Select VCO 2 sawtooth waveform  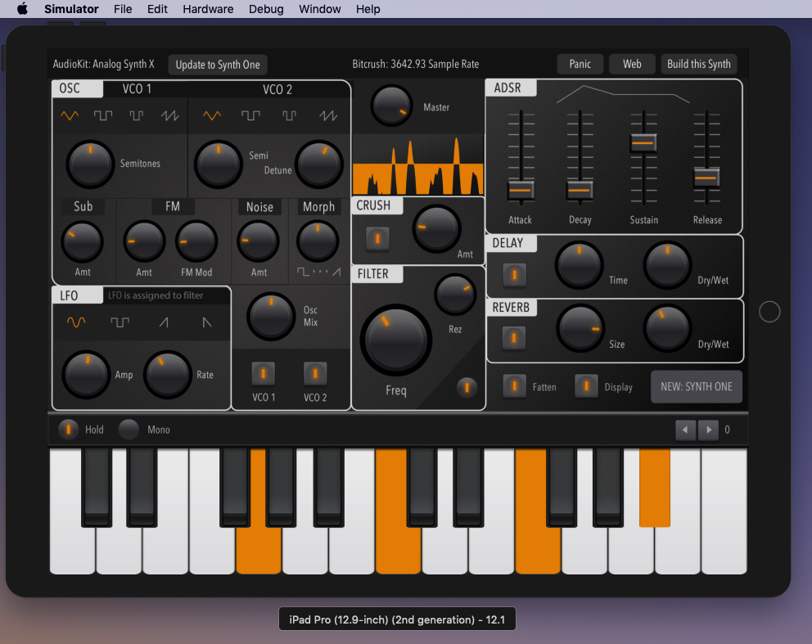pos(328,115)
